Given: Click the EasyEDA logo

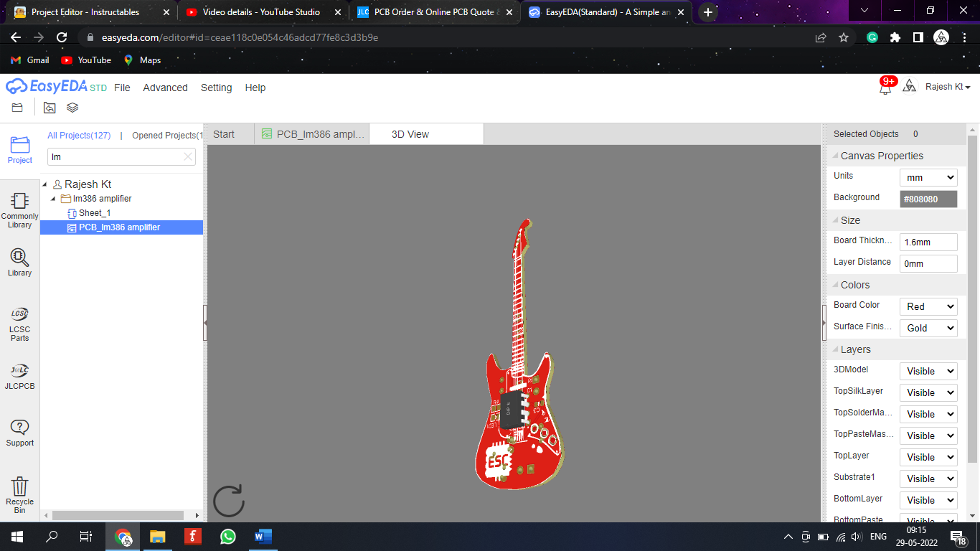Looking at the screenshot, I should click(x=56, y=87).
